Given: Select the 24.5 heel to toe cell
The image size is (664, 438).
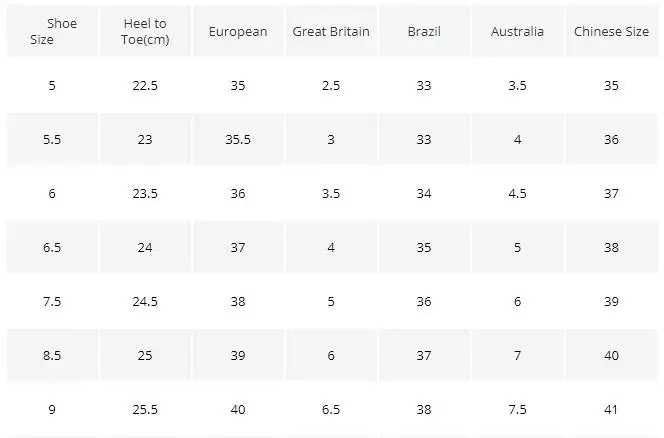Looking at the screenshot, I should [x=145, y=302].
